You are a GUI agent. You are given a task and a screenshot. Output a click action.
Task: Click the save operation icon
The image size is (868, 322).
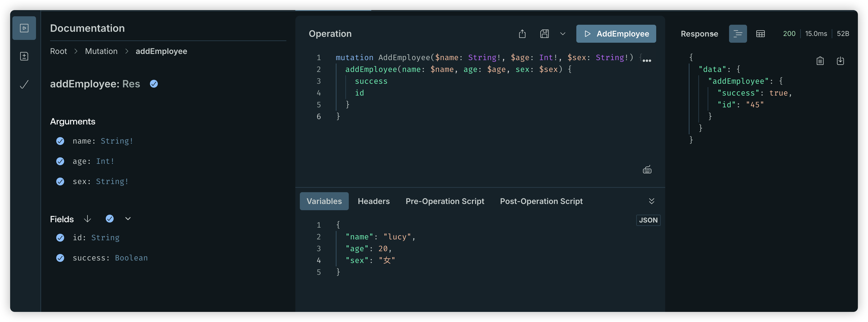544,34
